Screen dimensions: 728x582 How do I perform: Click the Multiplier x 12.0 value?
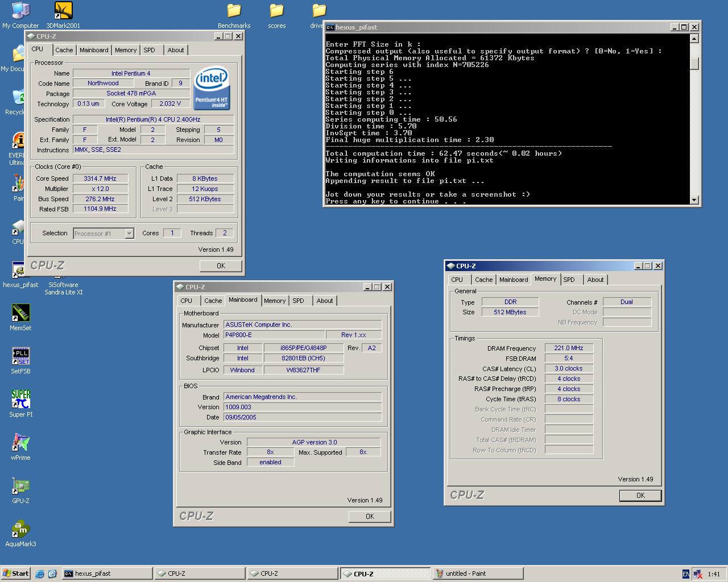click(100, 189)
